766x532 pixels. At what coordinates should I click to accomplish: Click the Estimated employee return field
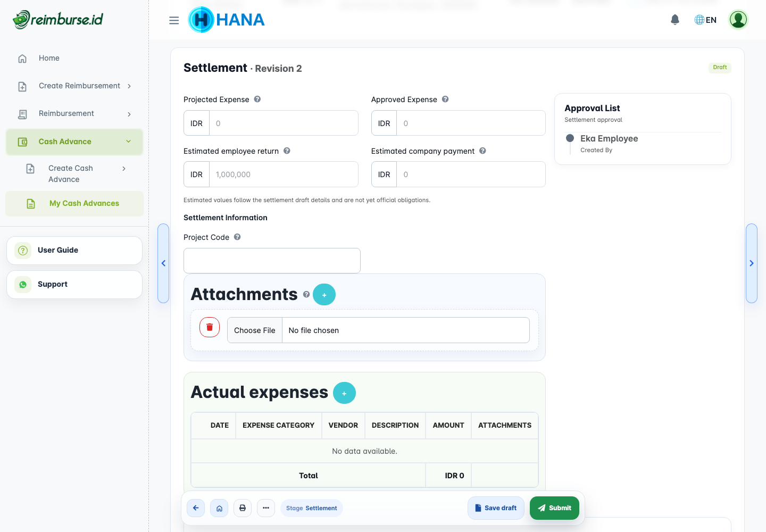point(284,174)
